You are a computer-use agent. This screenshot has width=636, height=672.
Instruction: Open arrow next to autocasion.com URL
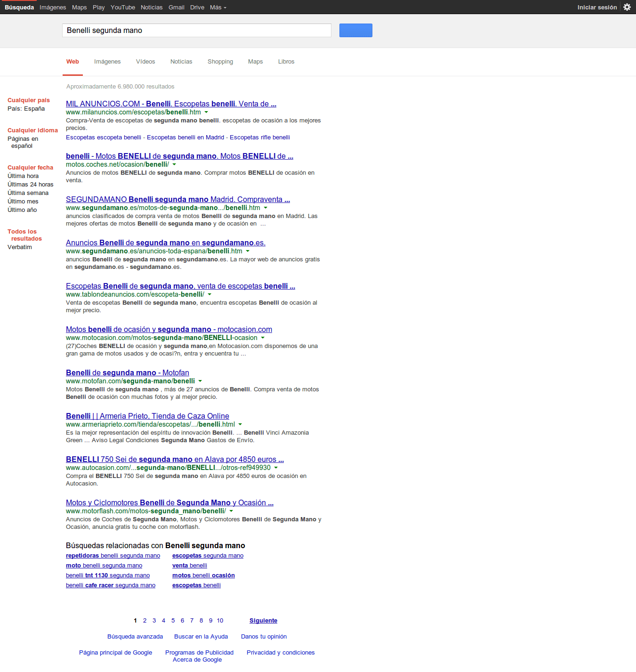click(x=276, y=468)
